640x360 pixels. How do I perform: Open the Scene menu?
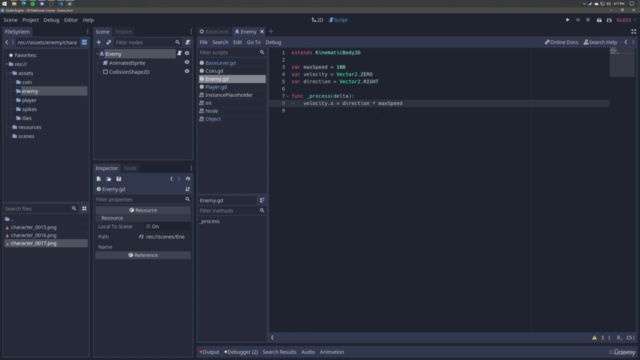tap(11, 20)
